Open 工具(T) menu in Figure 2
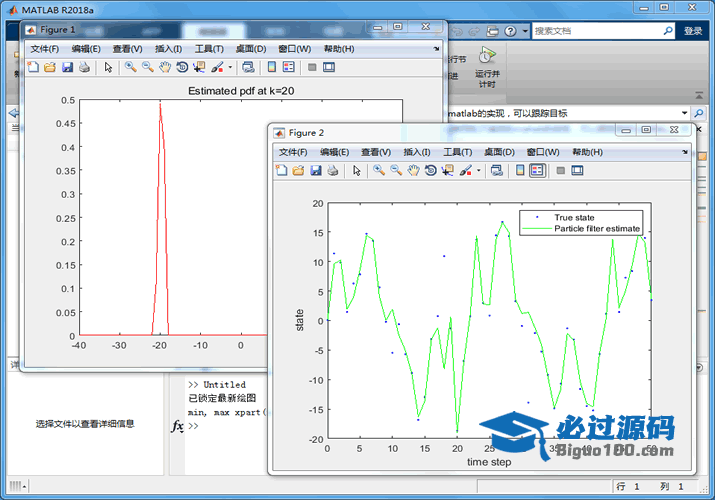Image resolution: width=715 pixels, height=500 pixels. tap(457, 152)
